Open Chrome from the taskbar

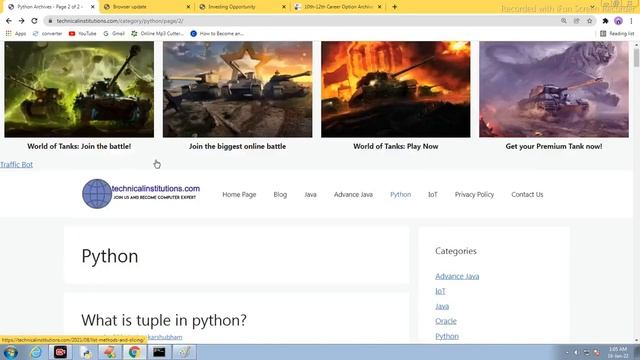(x=135, y=352)
